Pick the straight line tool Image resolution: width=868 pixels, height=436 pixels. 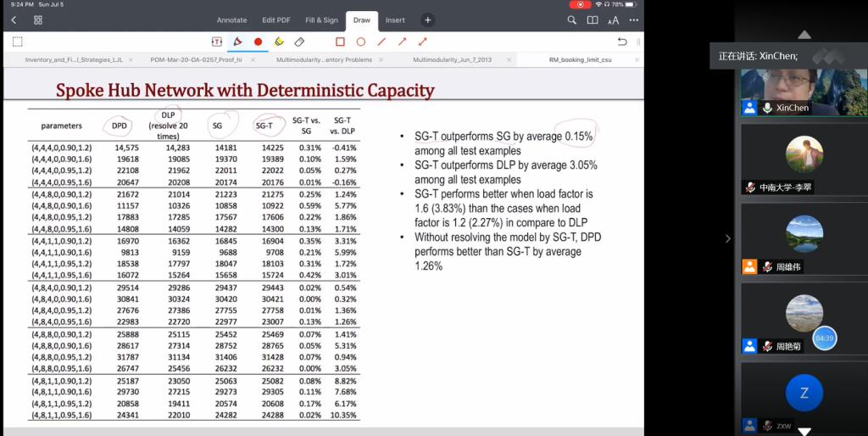381,42
